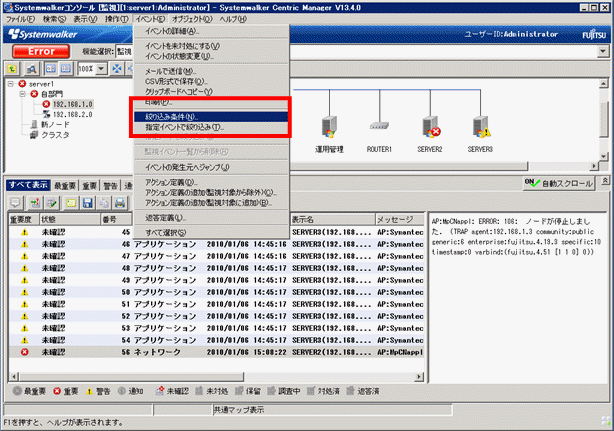Collapse the 自部門 tree node
The image size is (614, 431).
pos(23,94)
